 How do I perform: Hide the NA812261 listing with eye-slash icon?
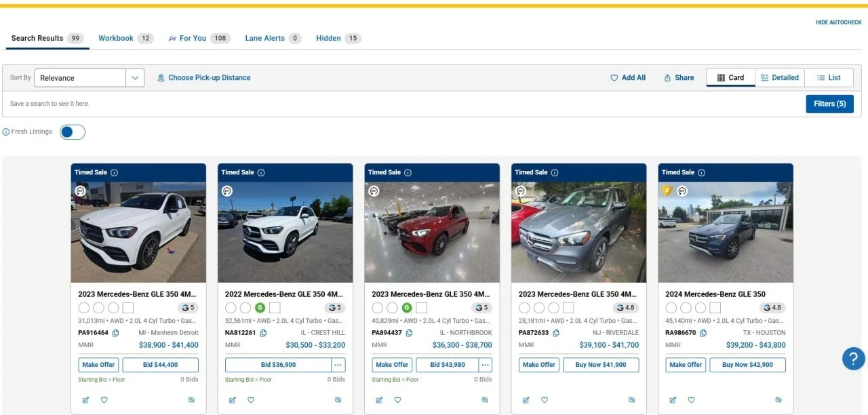(338, 400)
